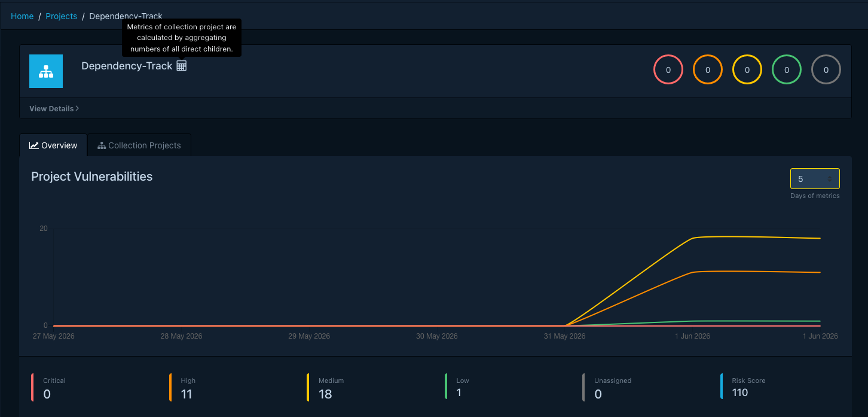This screenshot has width=868, height=417.
Task: Click the High count value 11
Action: [187, 394]
